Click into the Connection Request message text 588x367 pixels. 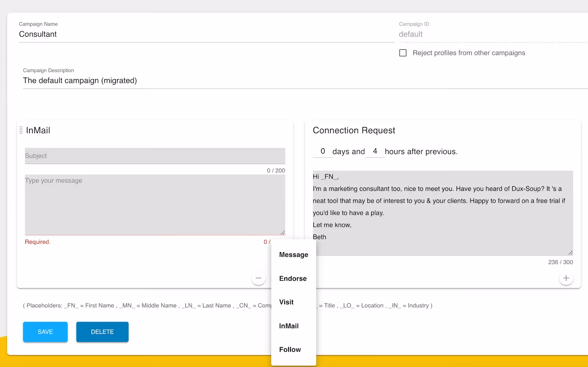(x=443, y=213)
